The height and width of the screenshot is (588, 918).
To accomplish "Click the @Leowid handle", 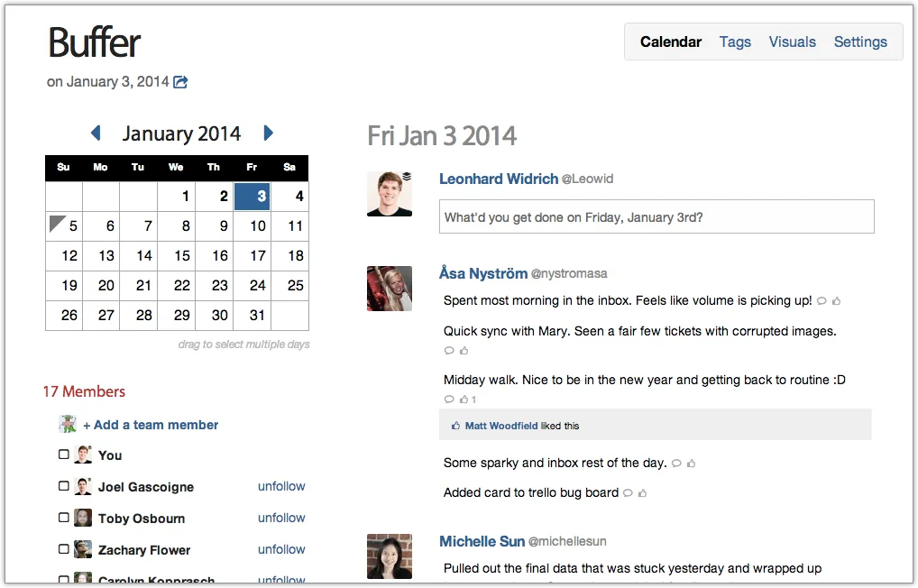I will [x=587, y=179].
